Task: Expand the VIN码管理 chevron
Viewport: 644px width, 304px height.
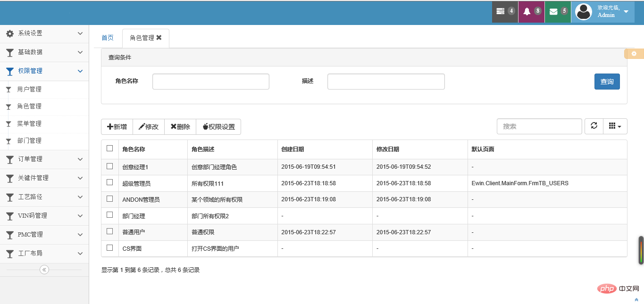Action: tap(80, 216)
